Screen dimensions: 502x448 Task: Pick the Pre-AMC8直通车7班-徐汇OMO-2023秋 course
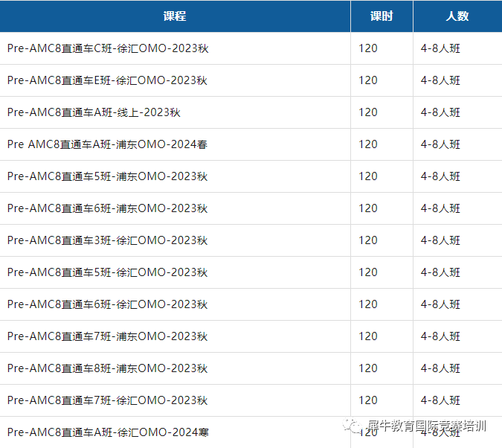107,400
